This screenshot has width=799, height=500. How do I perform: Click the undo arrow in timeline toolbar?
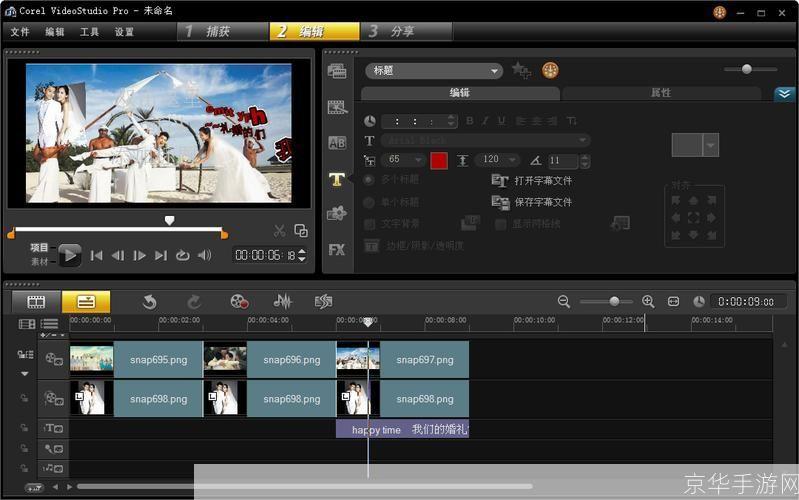point(149,301)
